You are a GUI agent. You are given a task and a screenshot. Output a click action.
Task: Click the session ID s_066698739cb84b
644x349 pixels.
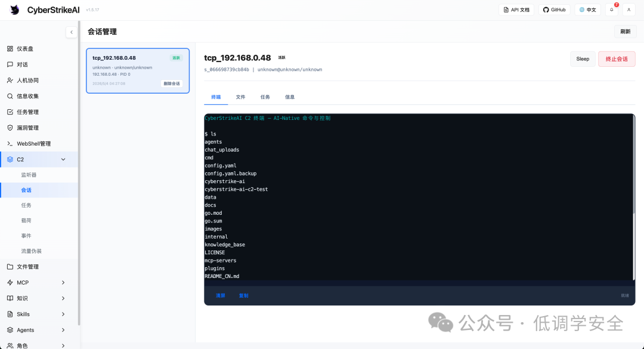pyautogui.click(x=227, y=69)
